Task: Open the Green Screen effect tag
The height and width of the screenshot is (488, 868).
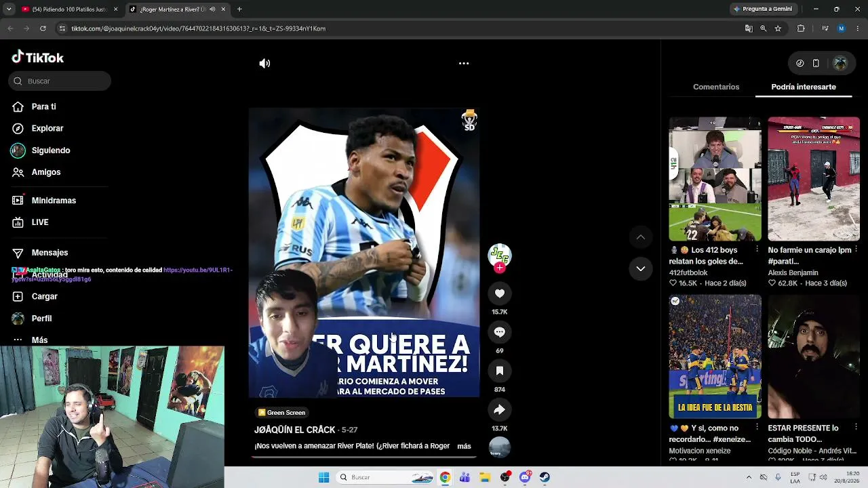Action: (x=281, y=412)
